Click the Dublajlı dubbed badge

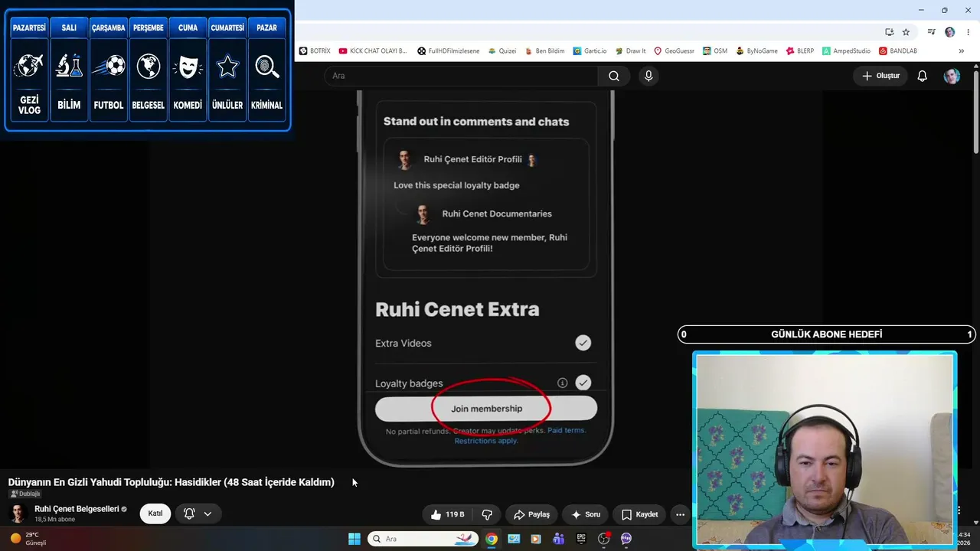[x=25, y=494]
